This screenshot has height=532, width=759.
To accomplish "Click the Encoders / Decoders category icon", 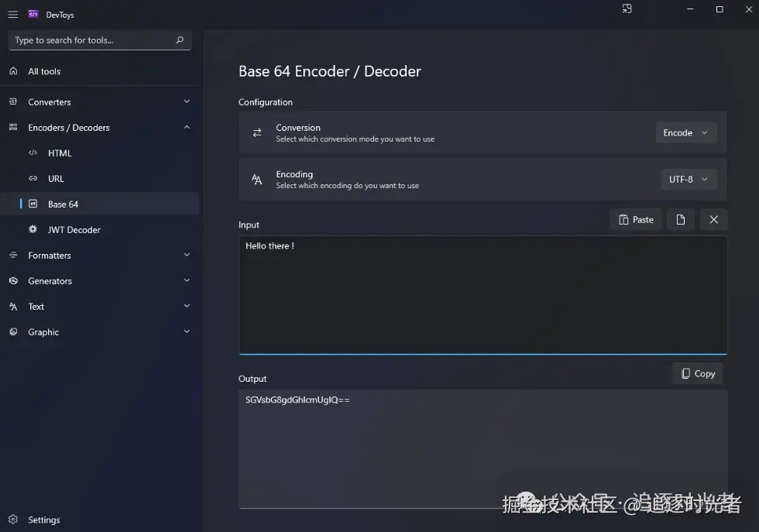I will coord(14,127).
